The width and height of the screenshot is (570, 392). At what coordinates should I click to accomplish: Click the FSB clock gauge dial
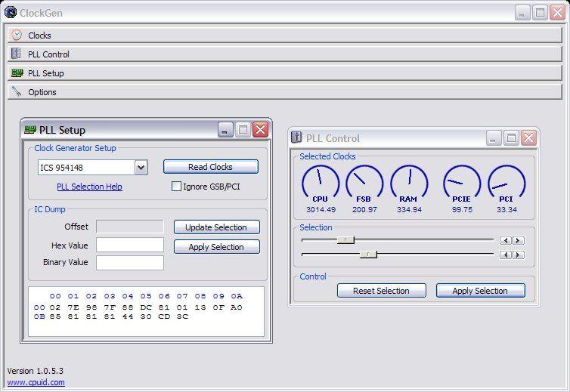click(x=364, y=182)
